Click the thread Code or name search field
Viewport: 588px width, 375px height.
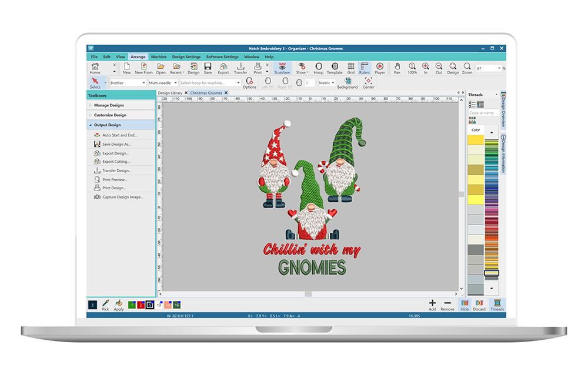click(x=482, y=113)
